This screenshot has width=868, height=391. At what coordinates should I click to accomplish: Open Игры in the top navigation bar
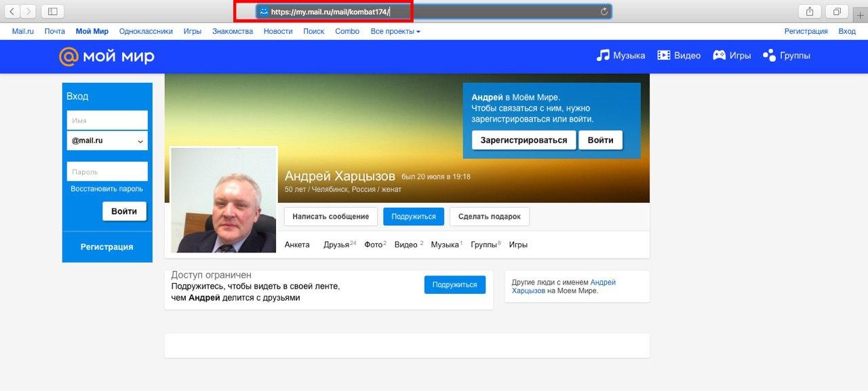click(193, 31)
